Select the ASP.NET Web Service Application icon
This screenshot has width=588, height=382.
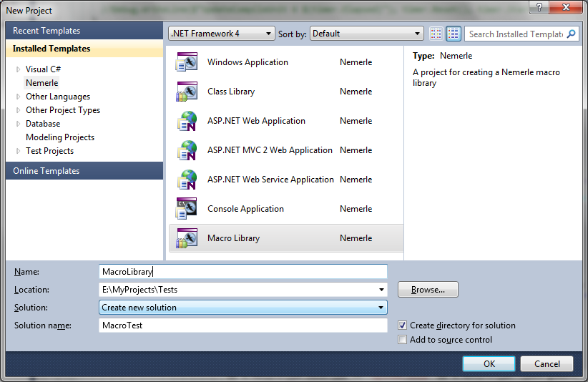(x=186, y=180)
